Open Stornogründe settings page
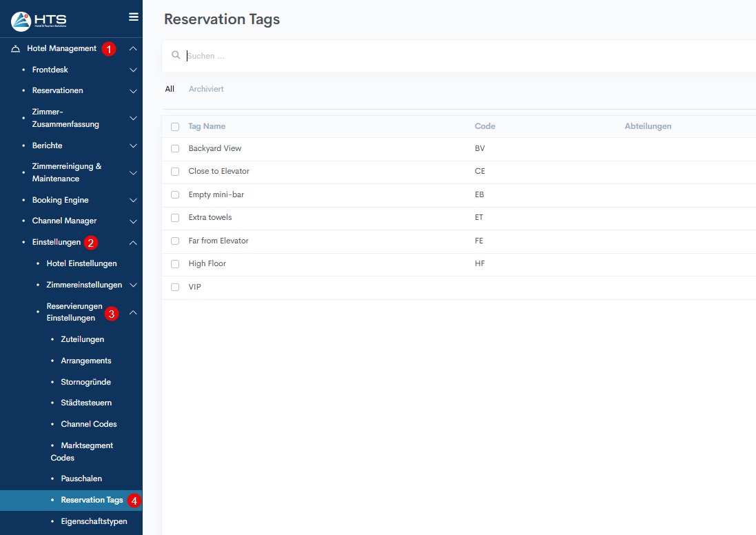Image resolution: width=756 pixels, height=535 pixels. click(x=85, y=382)
